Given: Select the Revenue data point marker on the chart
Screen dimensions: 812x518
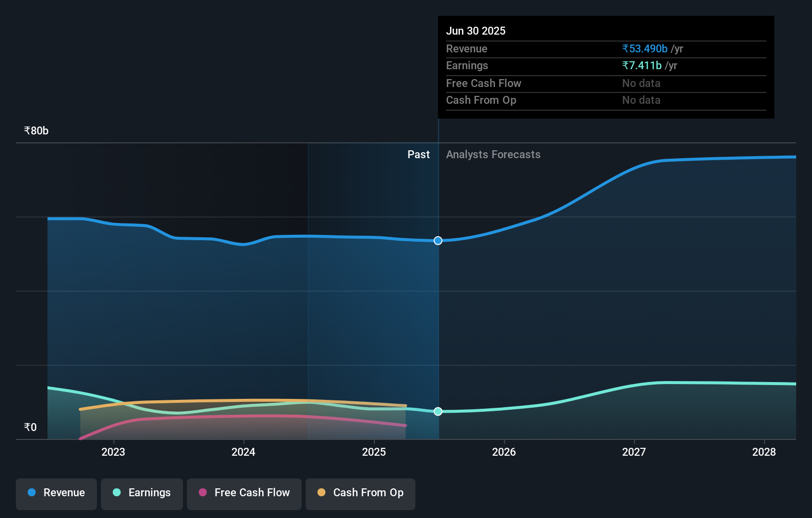Looking at the screenshot, I should [438, 241].
